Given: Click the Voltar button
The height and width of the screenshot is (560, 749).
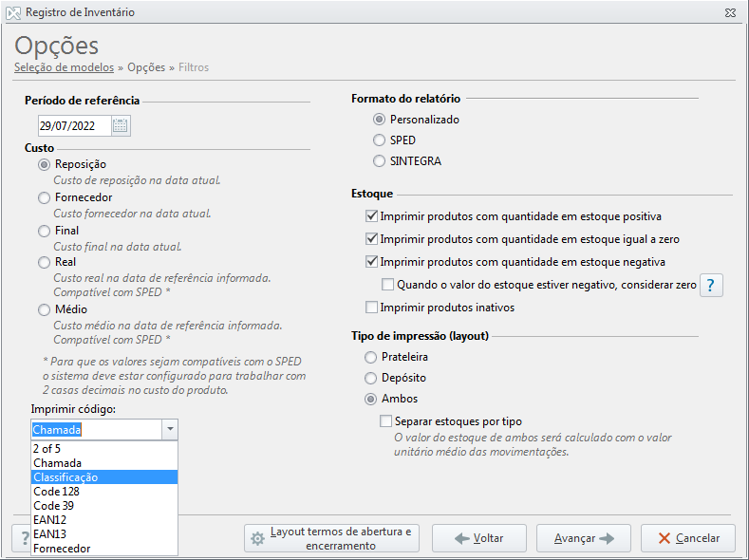Looking at the screenshot, I should (x=479, y=538).
